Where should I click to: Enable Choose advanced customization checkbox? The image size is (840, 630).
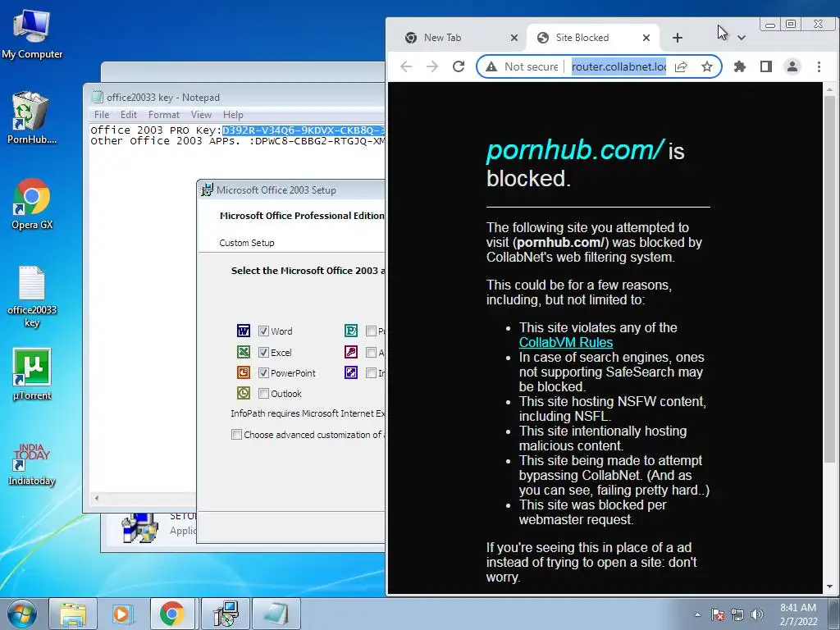[236, 435]
